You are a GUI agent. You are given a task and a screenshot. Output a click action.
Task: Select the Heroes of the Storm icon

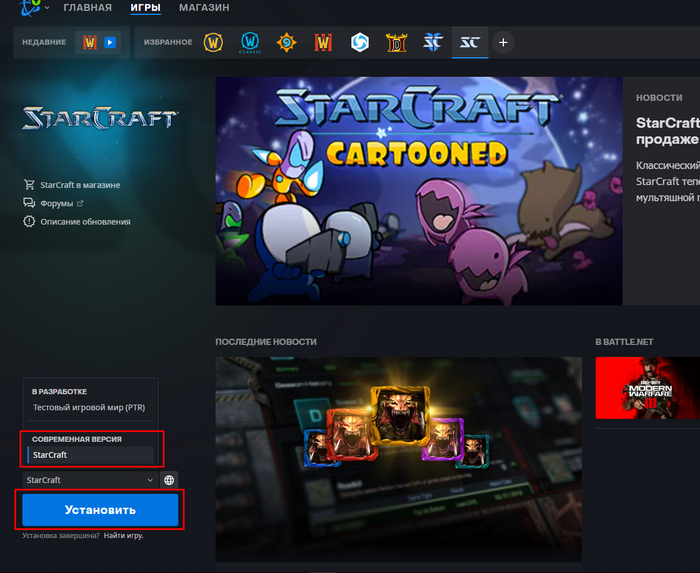coord(360,42)
